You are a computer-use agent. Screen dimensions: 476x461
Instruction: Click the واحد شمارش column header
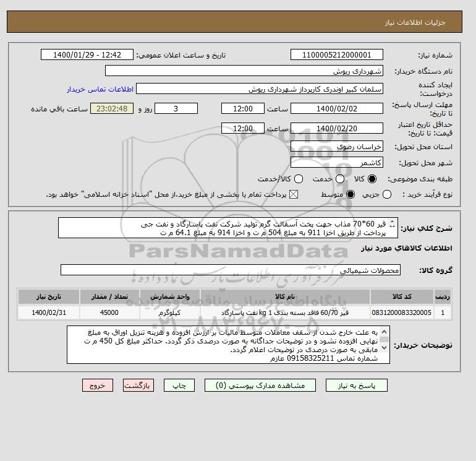pyautogui.click(x=170, y=296)
